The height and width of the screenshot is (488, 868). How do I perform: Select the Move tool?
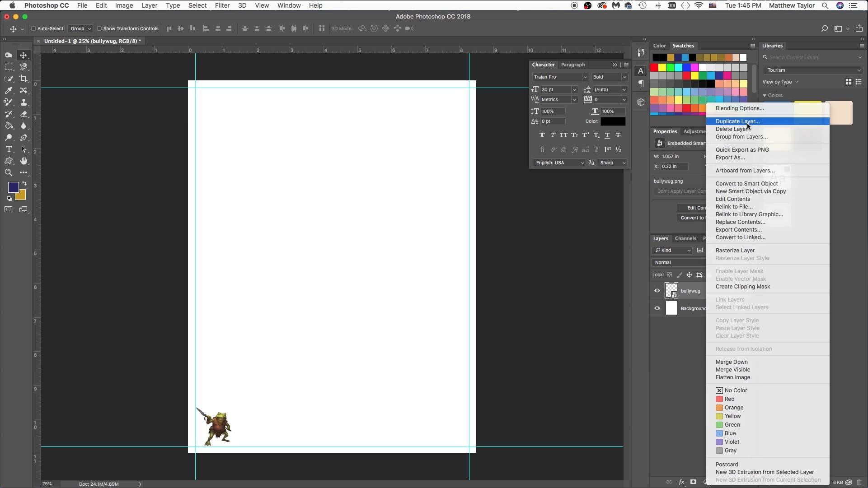[x=23, y=55]
